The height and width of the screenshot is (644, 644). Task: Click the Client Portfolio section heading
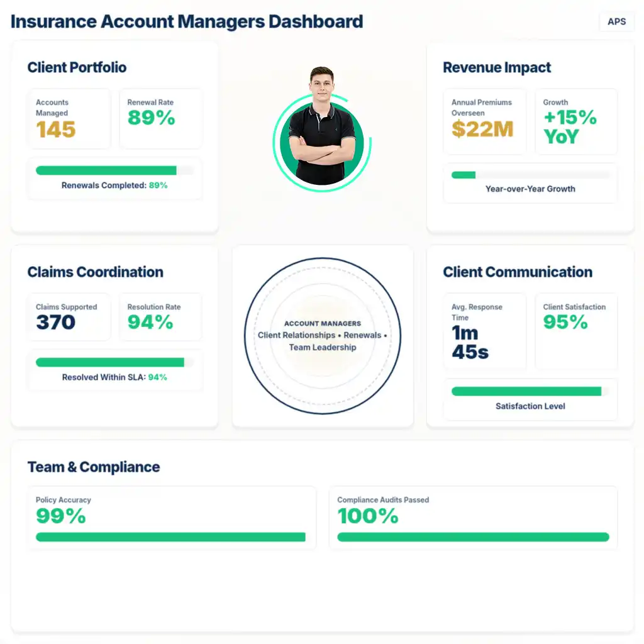point(77,67)
